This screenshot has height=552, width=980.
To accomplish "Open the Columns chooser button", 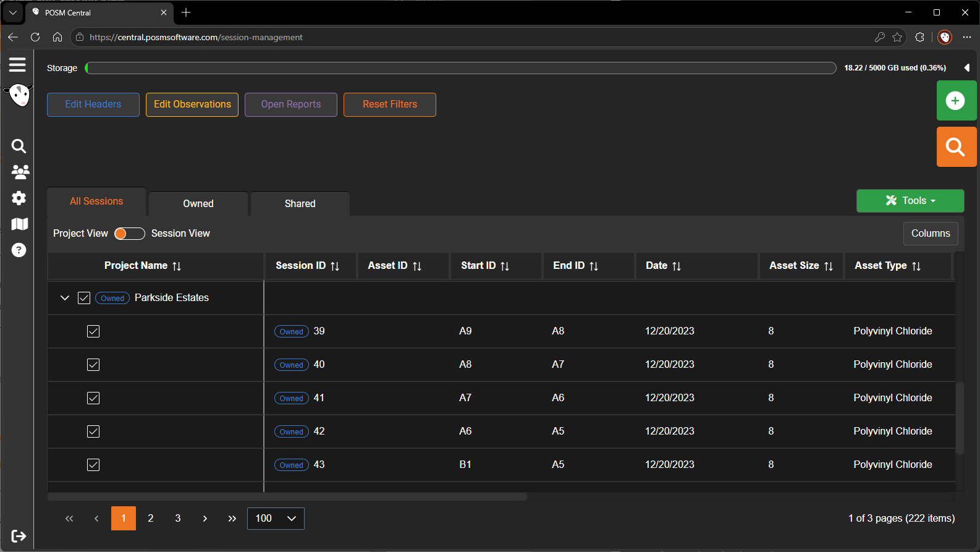I will (931, 234).
